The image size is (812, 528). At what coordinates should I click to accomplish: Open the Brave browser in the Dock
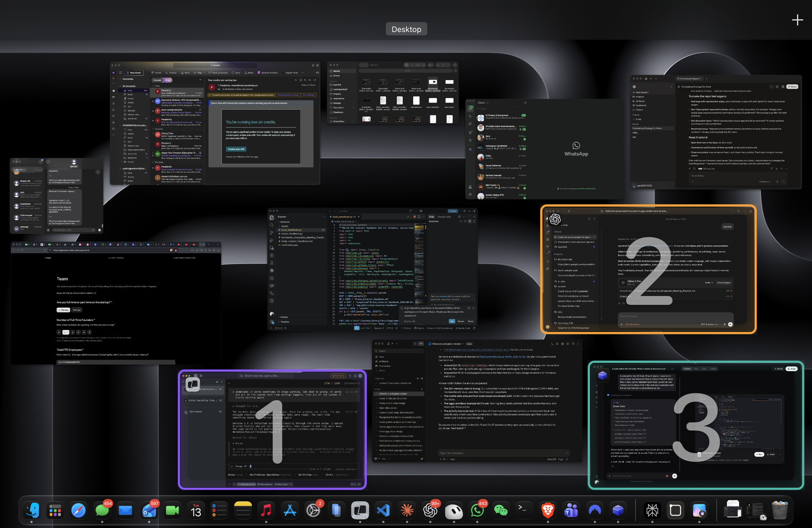547,510
